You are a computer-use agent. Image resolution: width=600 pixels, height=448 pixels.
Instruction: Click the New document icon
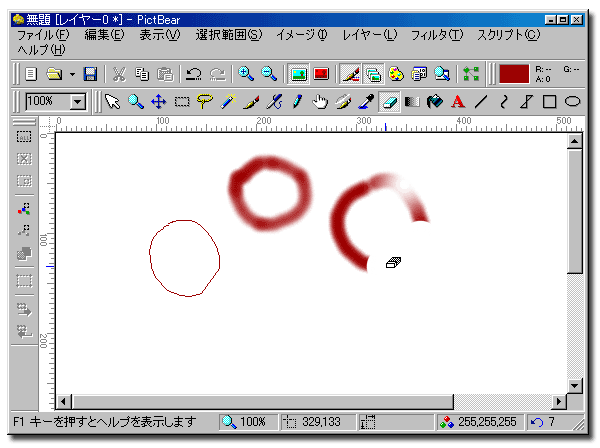tap(31, 74)
